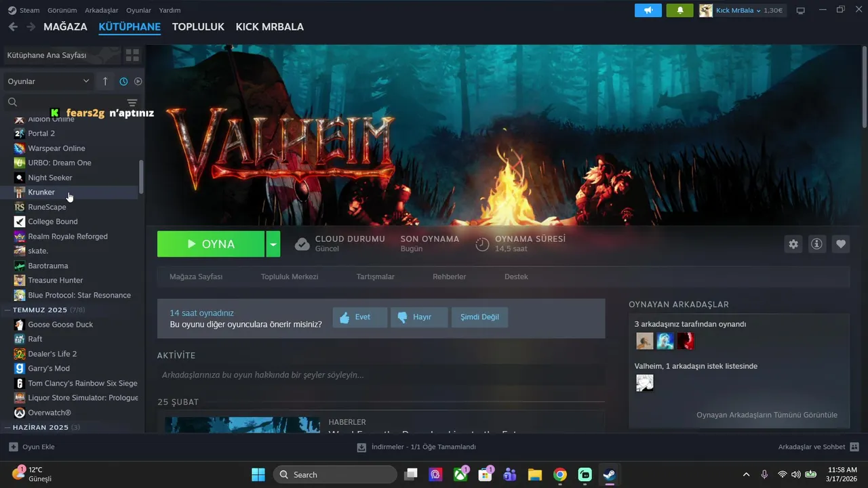Image resolution: width=868 pixels, height=488 pixels.
Task: Open Windows Start menu
Action: tap(258, 474)
